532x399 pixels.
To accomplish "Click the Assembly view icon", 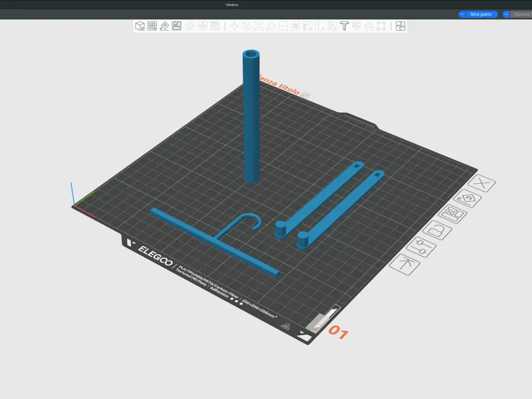I will [x=400, y=26].
